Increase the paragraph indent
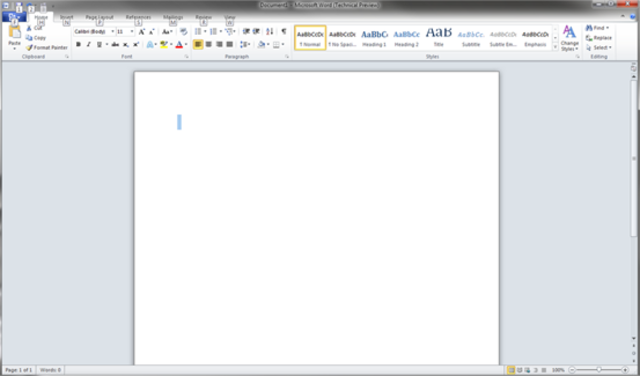The width and height of the screenshot is (640, 376). (256, 31)
